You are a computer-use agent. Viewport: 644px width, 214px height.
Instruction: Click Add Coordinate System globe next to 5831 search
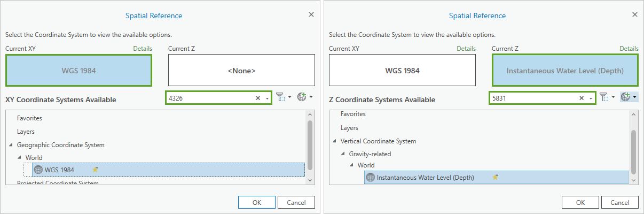pos(626,97)
